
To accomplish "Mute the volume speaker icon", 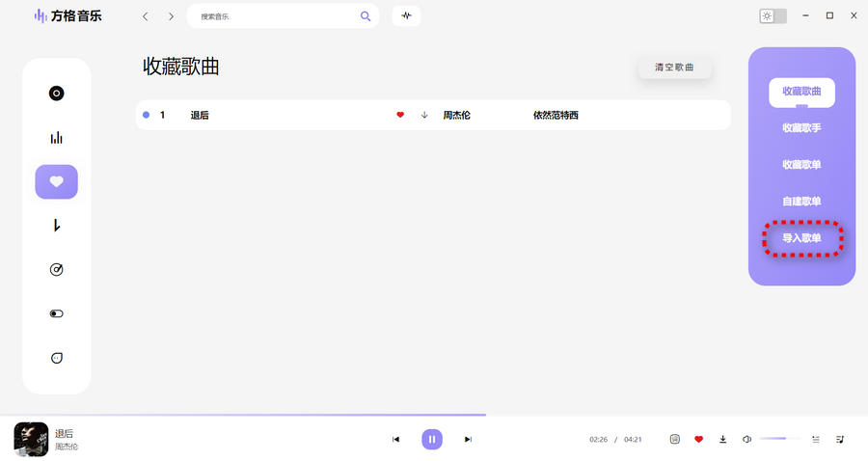I will coord(746,439).
